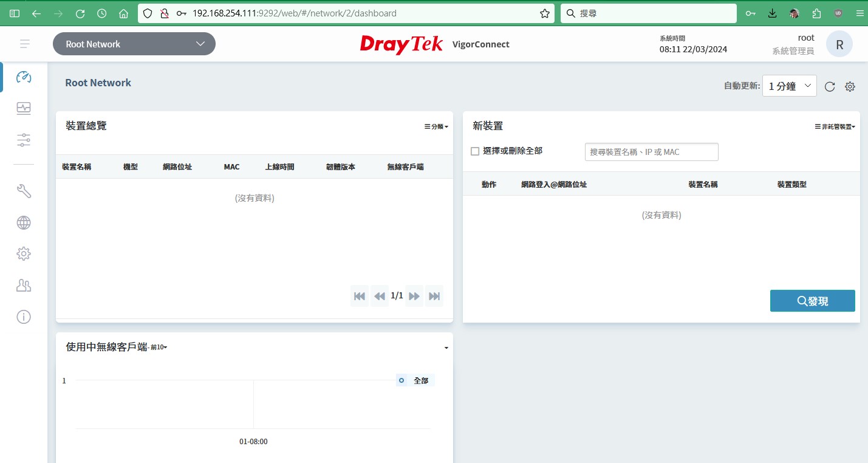Click the monitoring chart sidebar icon
The image size is (868, 463).
(24, 109)
